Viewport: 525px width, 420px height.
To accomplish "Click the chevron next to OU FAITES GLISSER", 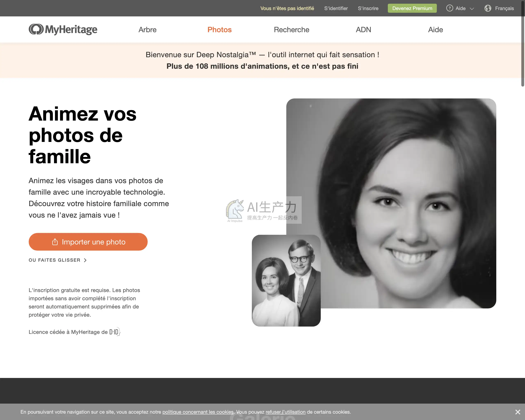I will tap(85, 260).
